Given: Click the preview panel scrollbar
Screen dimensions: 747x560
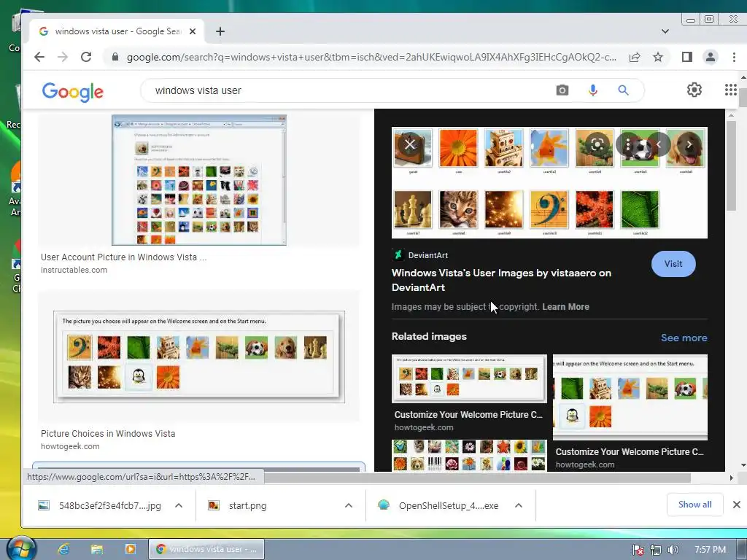Looking at the screenshot, I should (731, 164).
